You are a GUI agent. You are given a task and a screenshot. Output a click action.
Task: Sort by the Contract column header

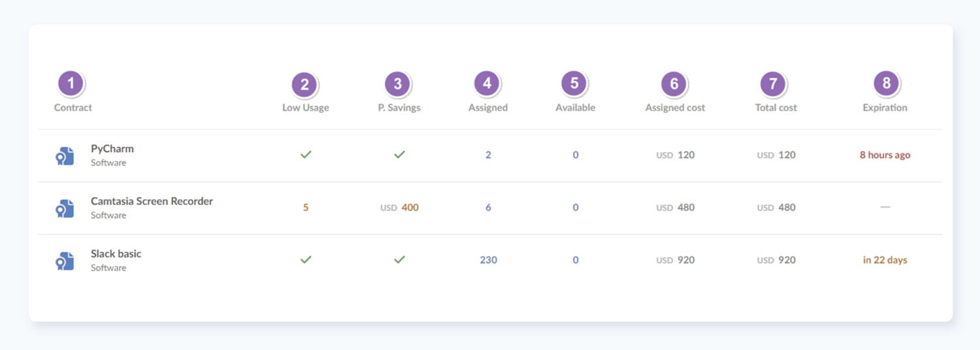[73, 108]
